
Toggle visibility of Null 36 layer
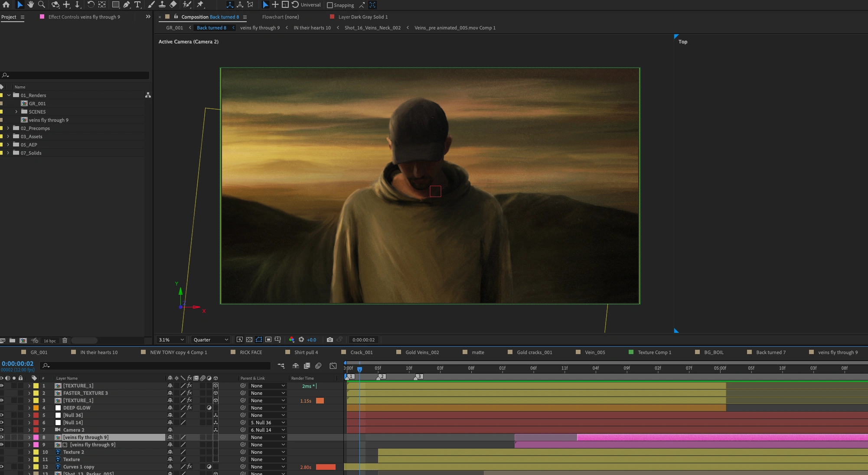(x=2, y=415)
